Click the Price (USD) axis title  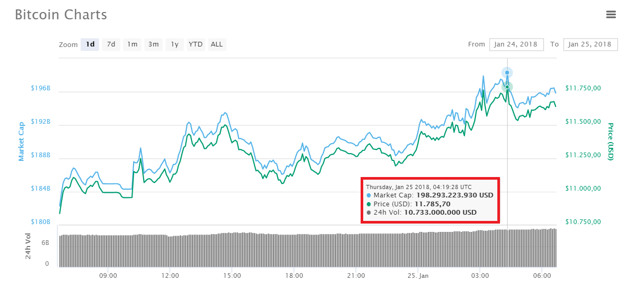coord(610,142)
